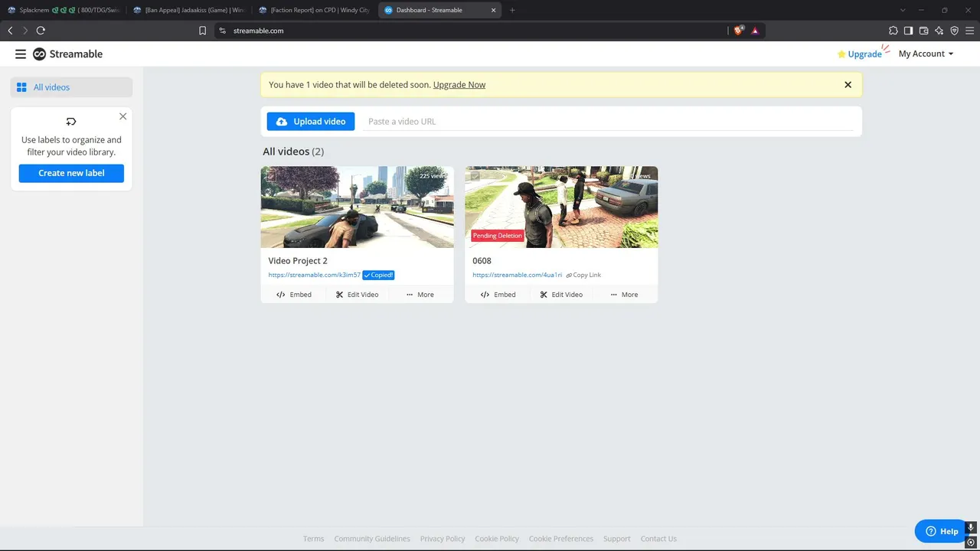
Task: Open More options for Video Project 2
Action: [420, 295]
